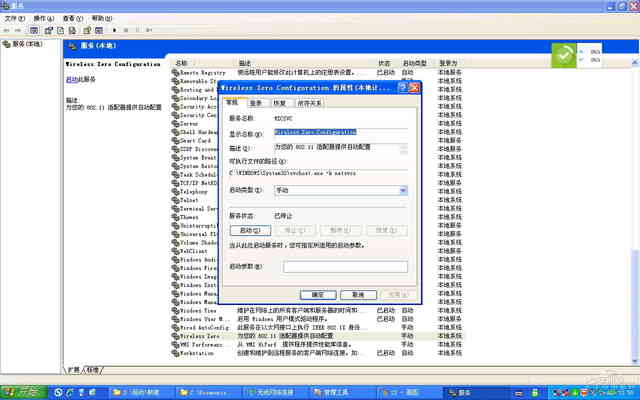Select the Remote Registry service row

click(316, 73)
